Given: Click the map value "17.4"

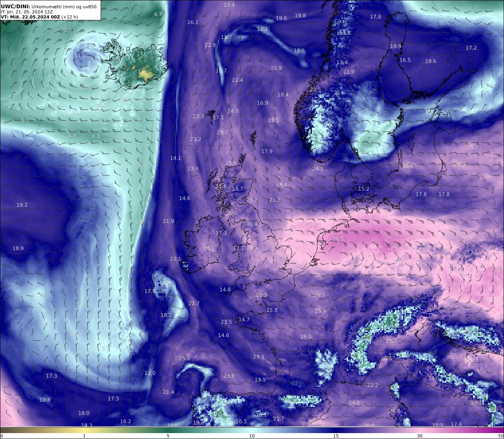Looking at the screenshot, I should coord(456,424).
